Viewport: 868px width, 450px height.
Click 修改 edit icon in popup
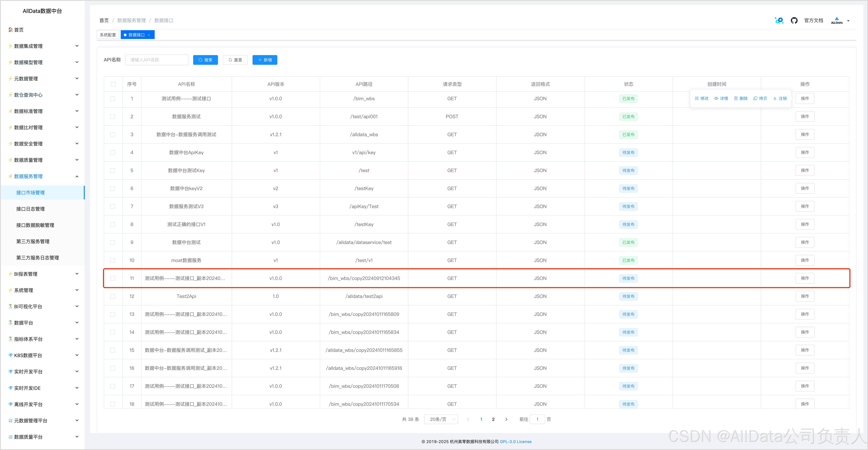pyautogui.click(x=697, y=98)
